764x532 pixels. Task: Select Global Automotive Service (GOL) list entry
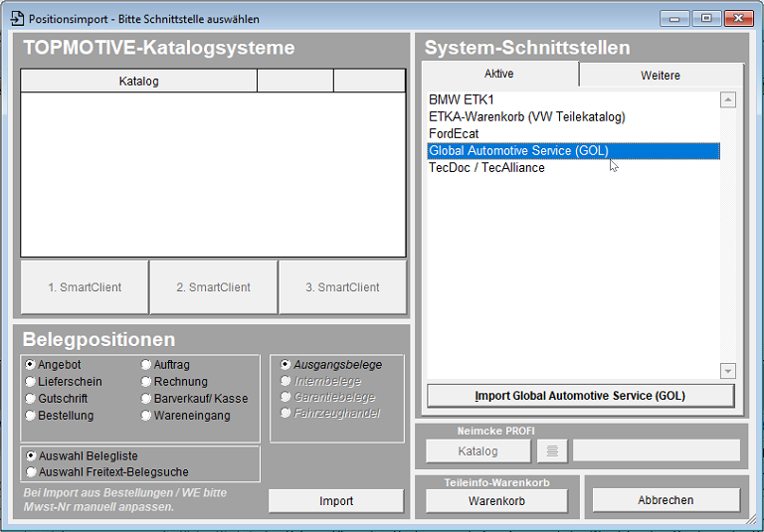573,151
